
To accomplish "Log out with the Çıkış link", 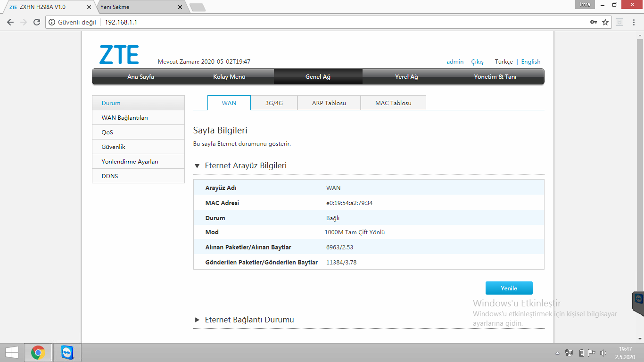I will [x=478, y=62].
